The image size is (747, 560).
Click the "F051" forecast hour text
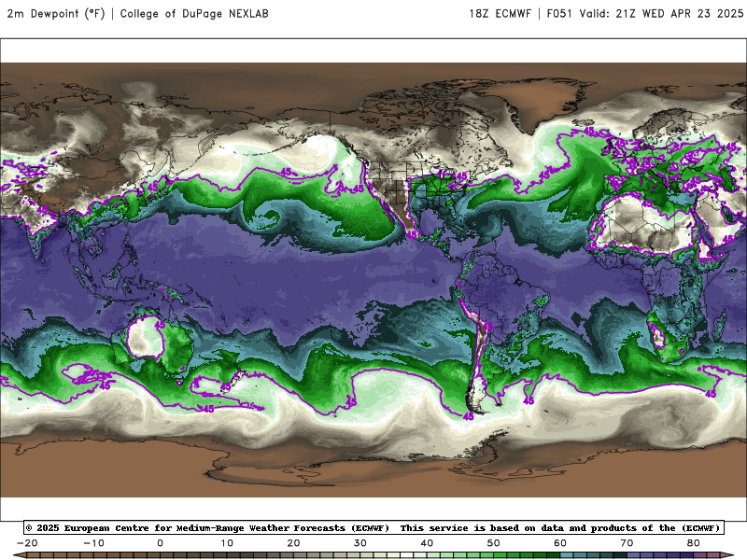tap(558, 14)
